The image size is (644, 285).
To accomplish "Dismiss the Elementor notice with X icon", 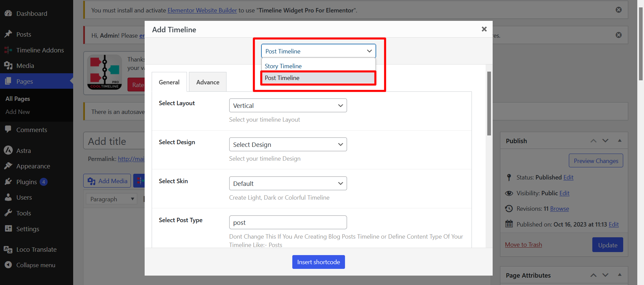I will (x=618, y=10).
